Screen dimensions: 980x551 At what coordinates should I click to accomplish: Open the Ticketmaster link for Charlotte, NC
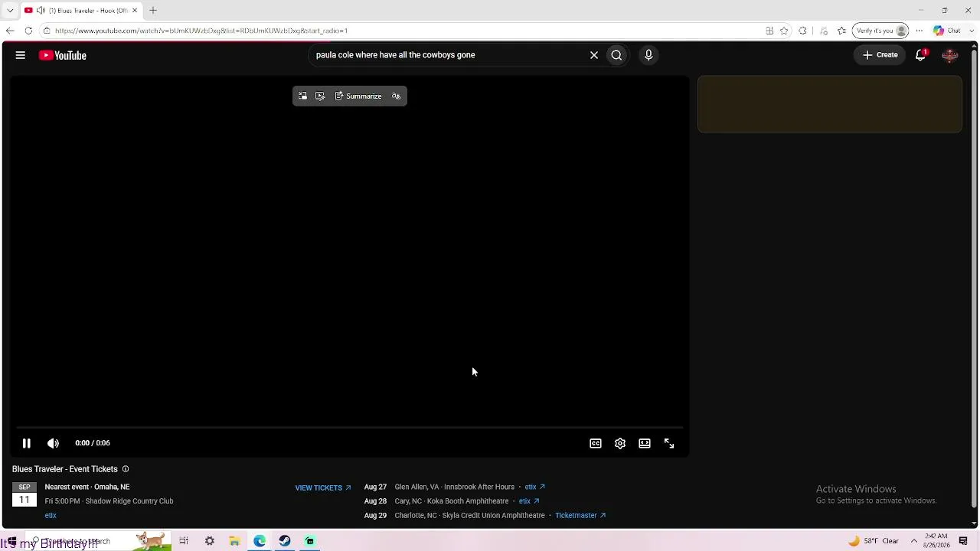click(x=580, y=516)
